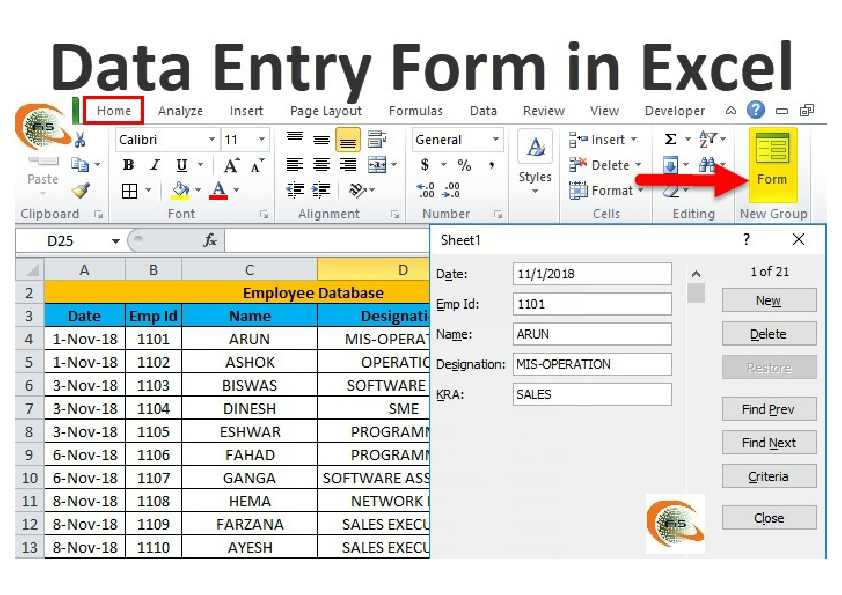
Task: Click the Emp Id input field
Action: pyautogui.click(x=592, y=304)
